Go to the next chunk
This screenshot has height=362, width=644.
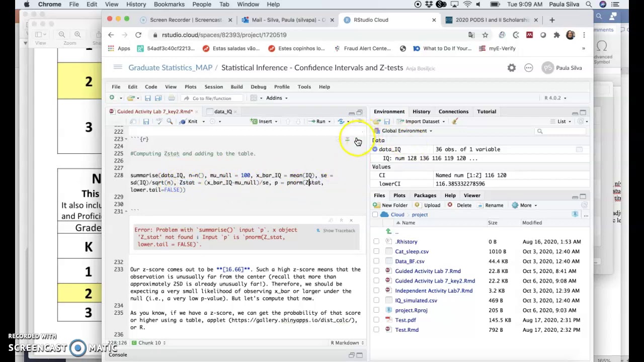[298, 121]
